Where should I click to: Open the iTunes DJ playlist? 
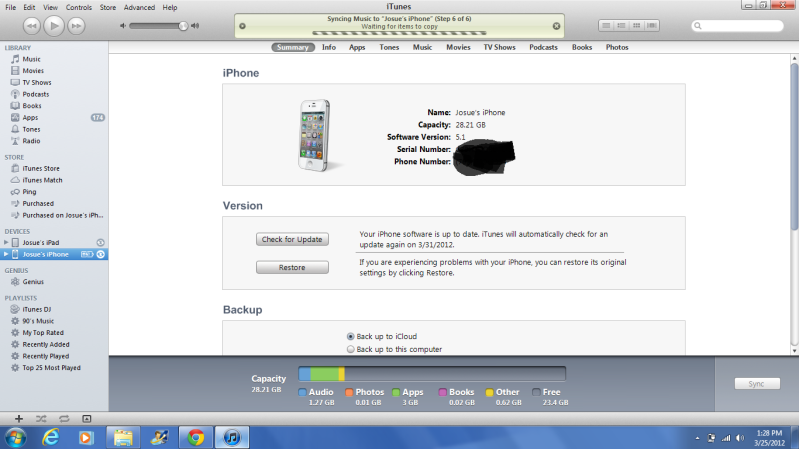coord(36,309)
